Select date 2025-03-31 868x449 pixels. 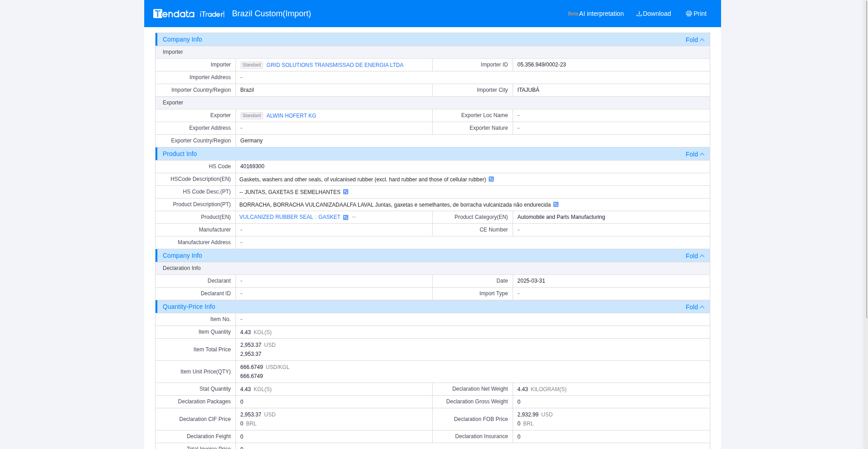pyautogui.click(x=531, y=281)
